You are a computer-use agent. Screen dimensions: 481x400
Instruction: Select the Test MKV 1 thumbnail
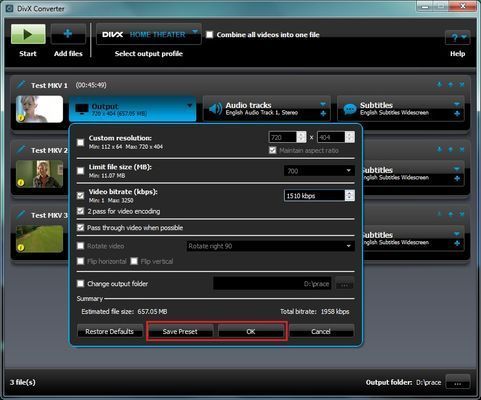39,109
